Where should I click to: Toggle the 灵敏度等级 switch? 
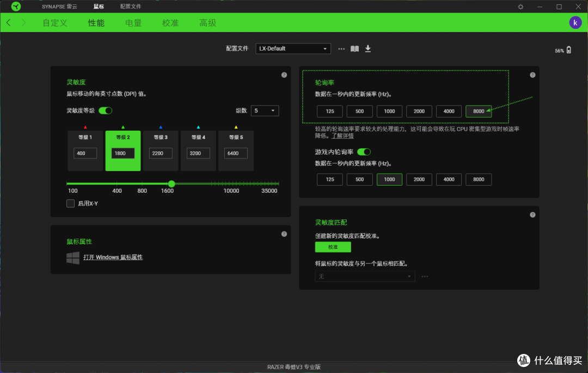pyautogui.click(x=106, y=111)
